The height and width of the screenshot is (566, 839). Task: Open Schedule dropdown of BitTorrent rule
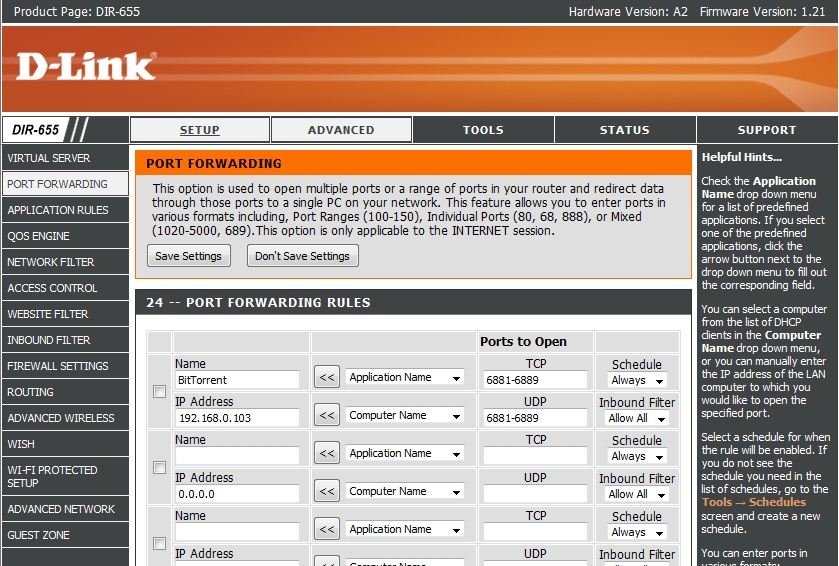tap(637, 380)
